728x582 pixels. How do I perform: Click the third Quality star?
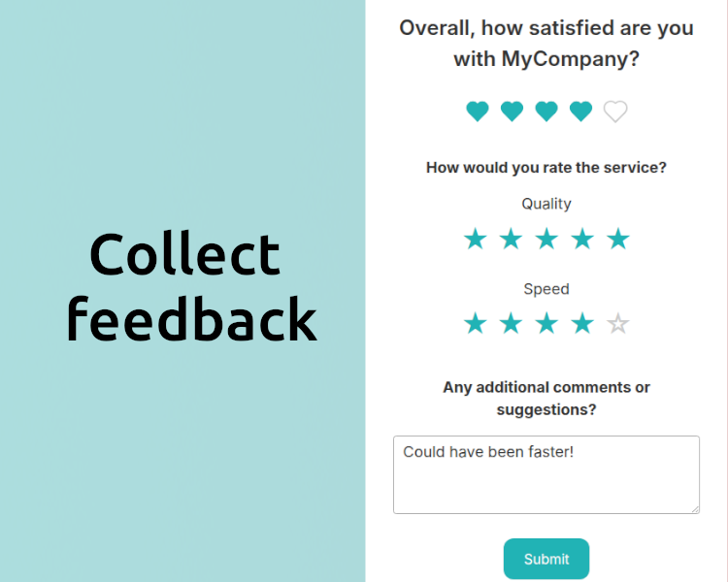tap(546, 239)
